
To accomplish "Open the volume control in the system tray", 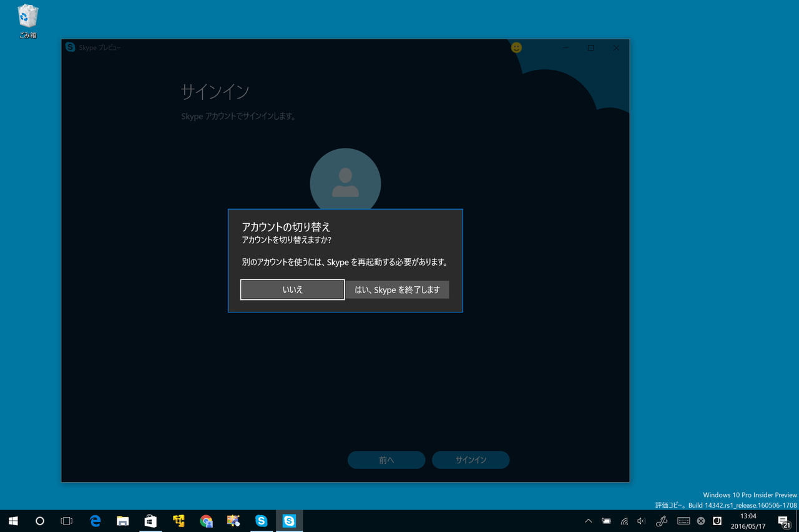I will pyautogui.click(x=640, y=521).
